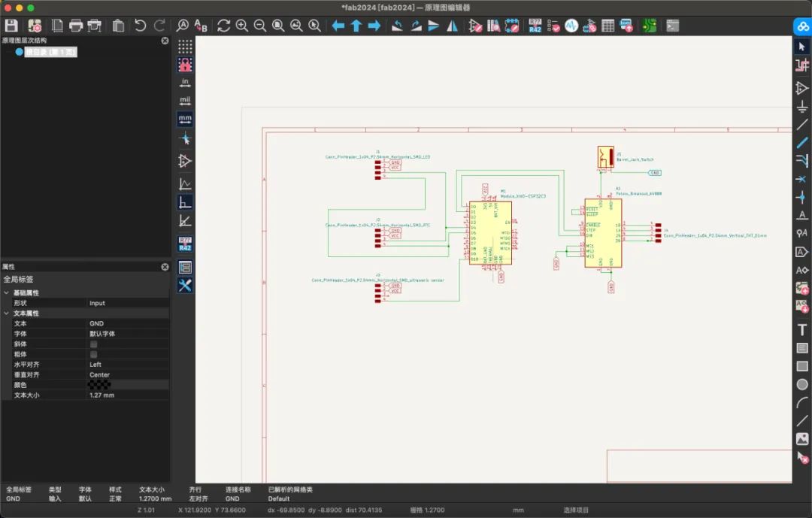Select the root sheet in hierarchy tree
The height and width of the screenshot is (518, 812).
(x=51, y=52)
